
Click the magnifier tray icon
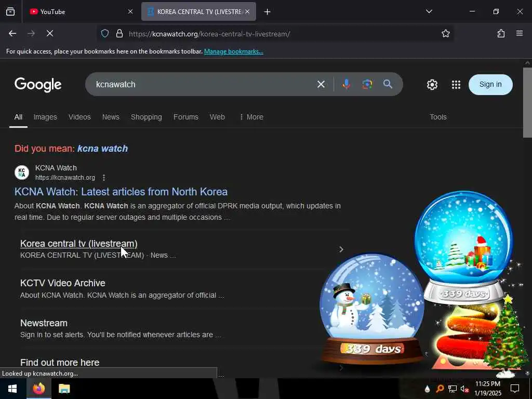pos(440,389)
